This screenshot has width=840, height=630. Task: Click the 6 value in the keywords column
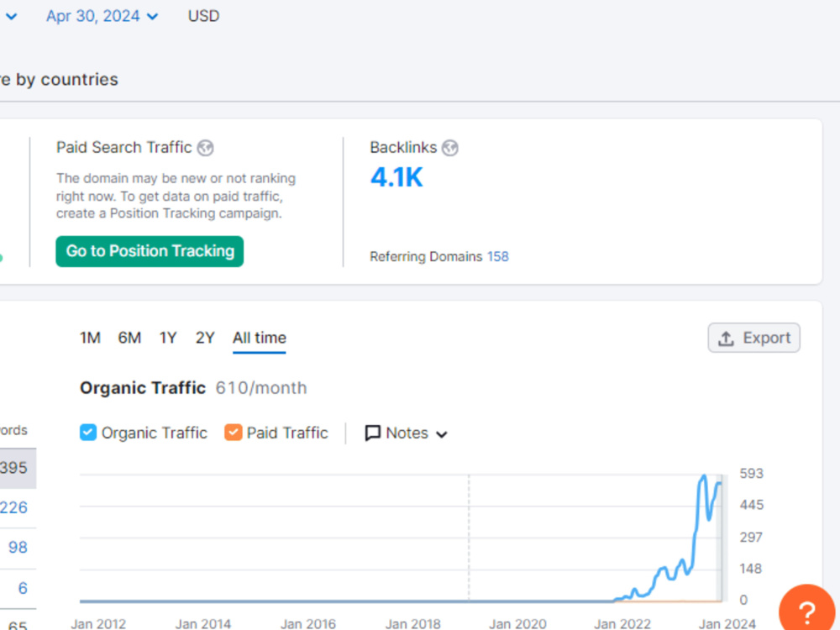23,588
